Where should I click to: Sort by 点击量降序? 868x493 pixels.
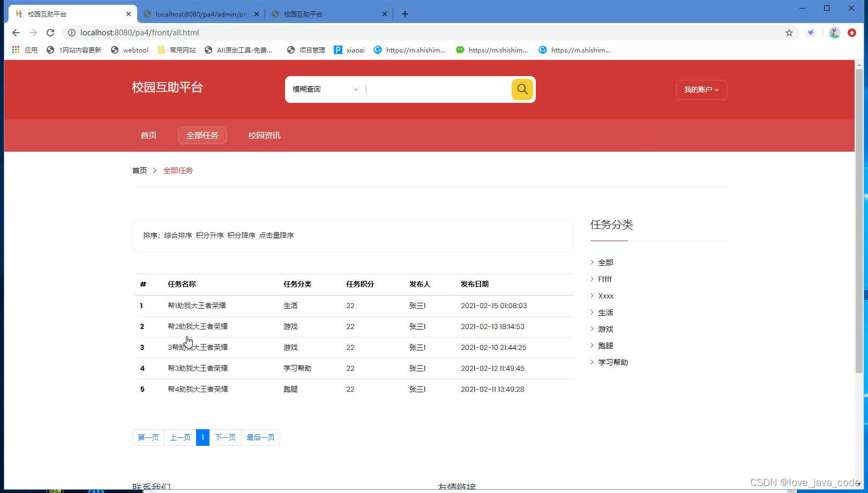(276, 235)
